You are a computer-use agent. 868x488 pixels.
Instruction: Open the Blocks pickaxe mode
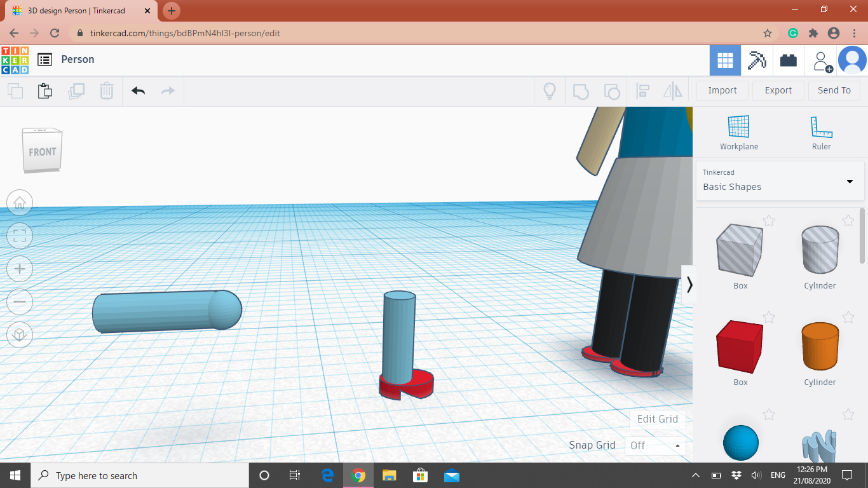757,61
